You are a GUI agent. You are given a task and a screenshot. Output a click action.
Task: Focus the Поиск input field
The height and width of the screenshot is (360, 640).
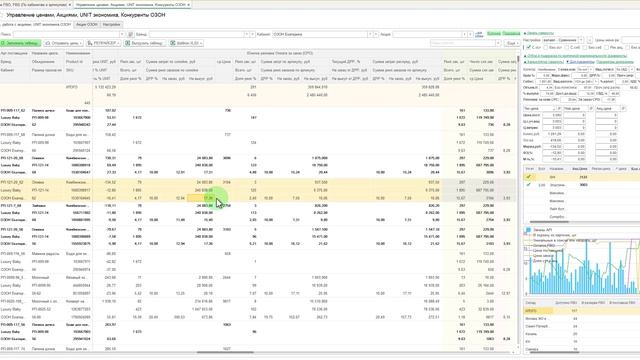tap(66, 34)
